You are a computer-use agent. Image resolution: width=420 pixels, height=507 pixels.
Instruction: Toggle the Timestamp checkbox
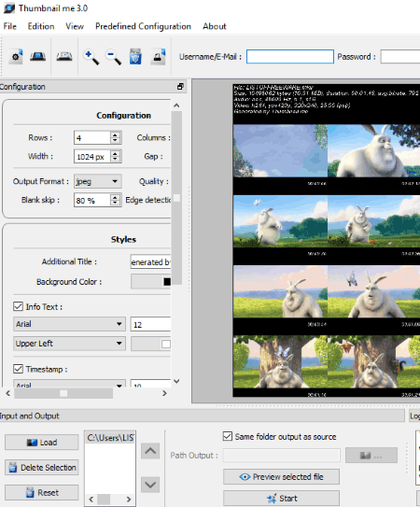[x=18, y=369]
